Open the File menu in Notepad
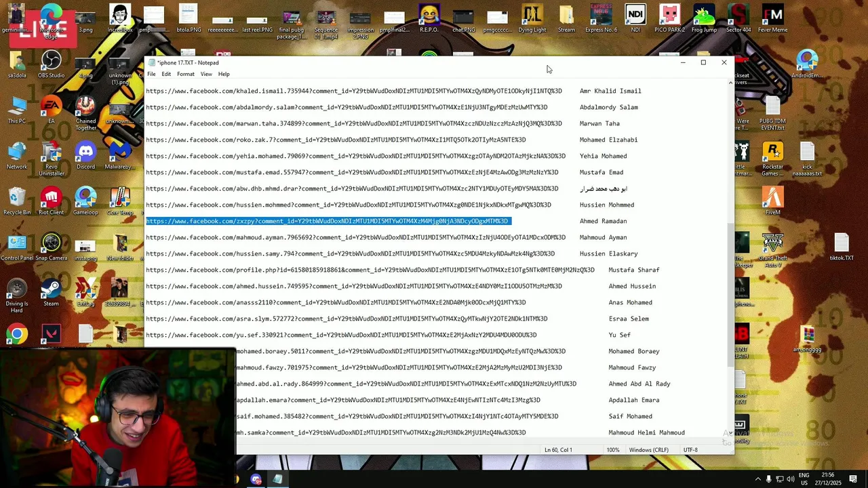This screenshot has height=488, width=868. tap(151, 74)
